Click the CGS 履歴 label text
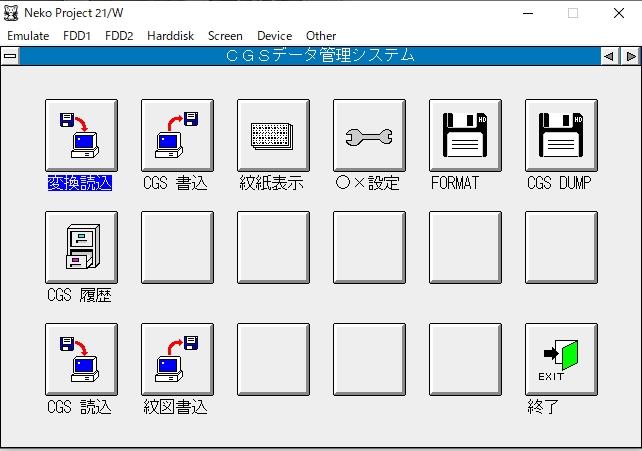642x451 pixels. click(x=79, y=295)
